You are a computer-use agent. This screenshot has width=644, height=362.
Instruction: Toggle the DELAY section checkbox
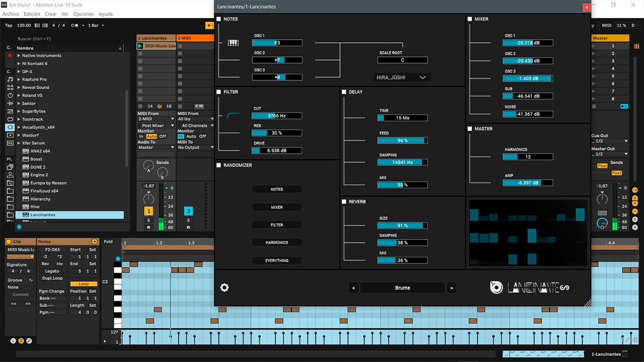344,92
